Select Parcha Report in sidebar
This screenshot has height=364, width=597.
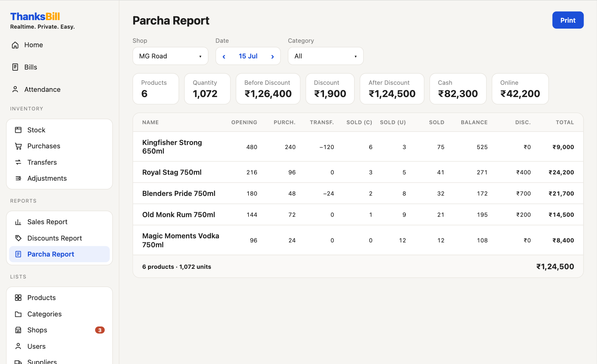(60, 254)
